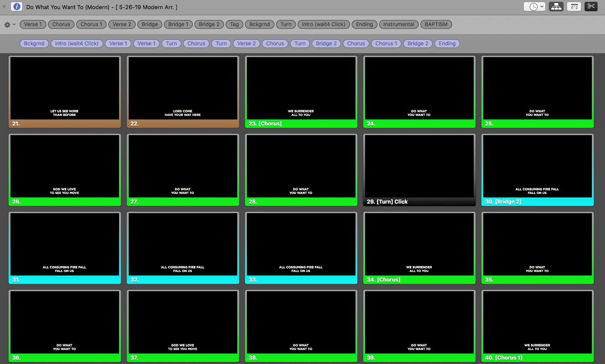This screenshot has width=605, height=364.
Task: Pick the gray Bridge 1 group token
Action: click(178, 24)
